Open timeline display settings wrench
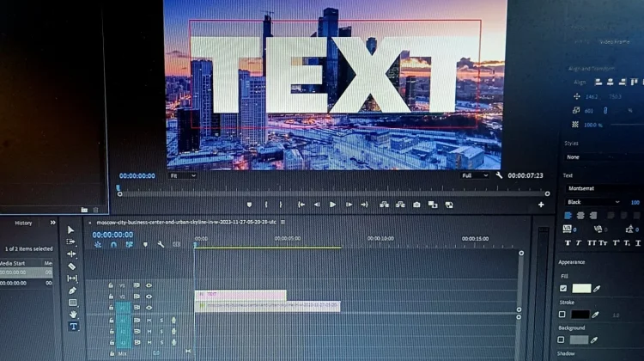This screenshot has width=644, height=361. point(161,245)
